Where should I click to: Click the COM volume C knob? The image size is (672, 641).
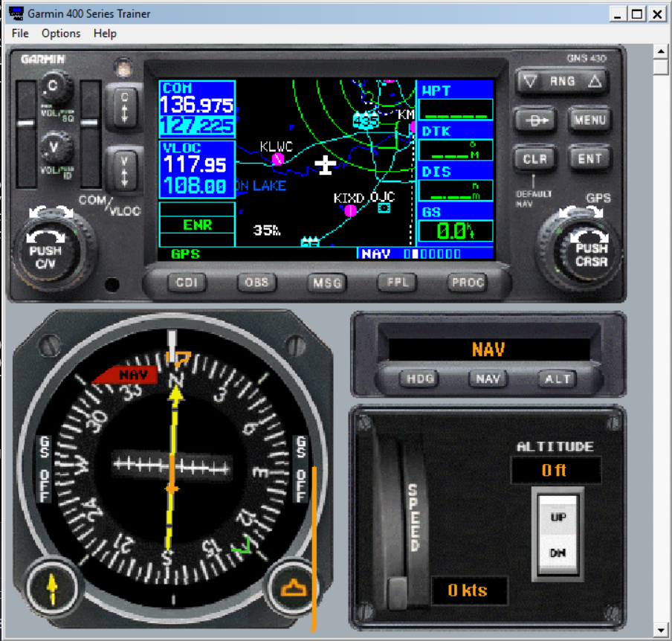(x=54, y=87)
